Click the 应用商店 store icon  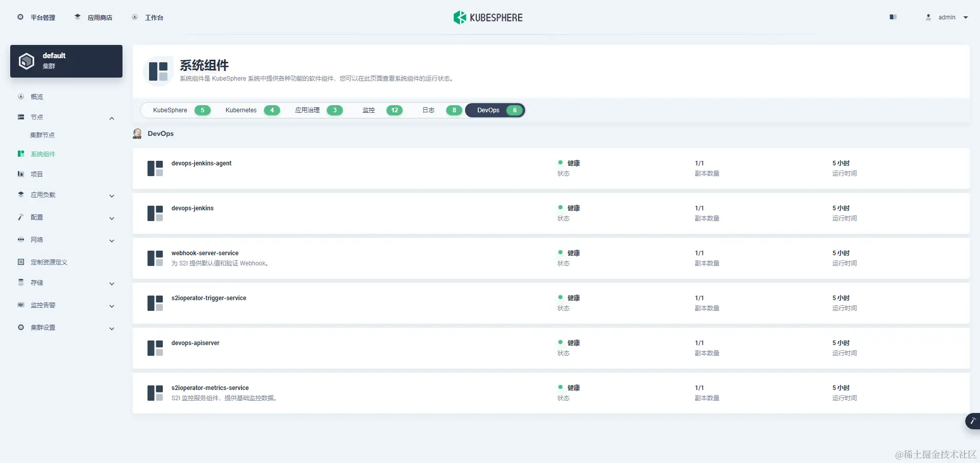pyautogui.click(x=78, y=17)
